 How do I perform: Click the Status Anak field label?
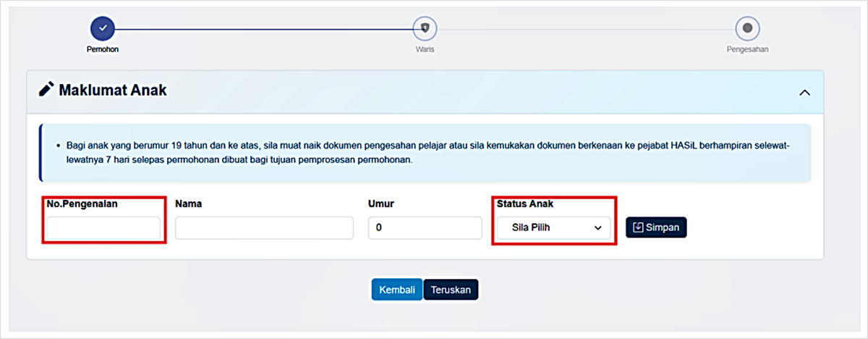point(525,204)
